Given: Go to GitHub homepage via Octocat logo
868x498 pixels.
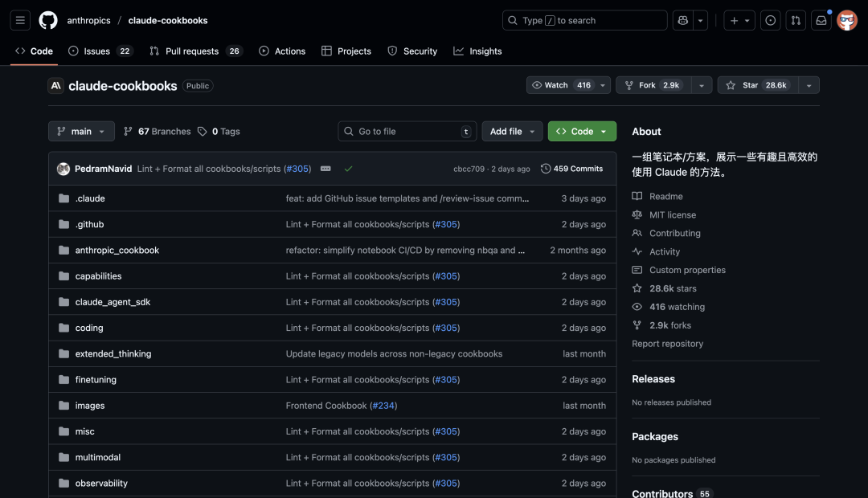Looking at the screenshot, I should 48,20.
